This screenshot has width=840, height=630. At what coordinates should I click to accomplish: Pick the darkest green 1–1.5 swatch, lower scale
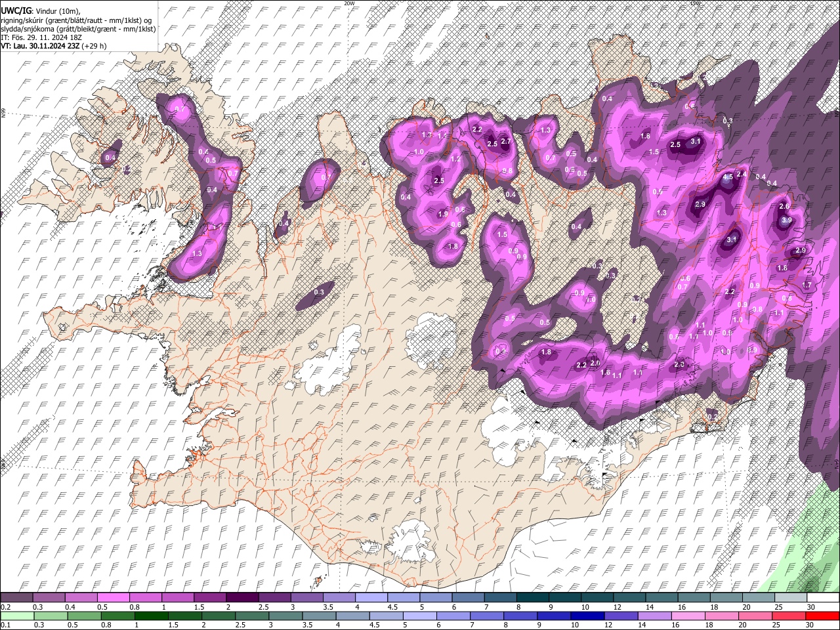coord(152,616)
